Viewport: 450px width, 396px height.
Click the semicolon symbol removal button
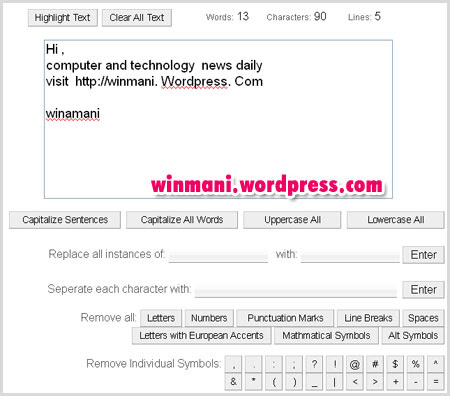pos(294,364)
